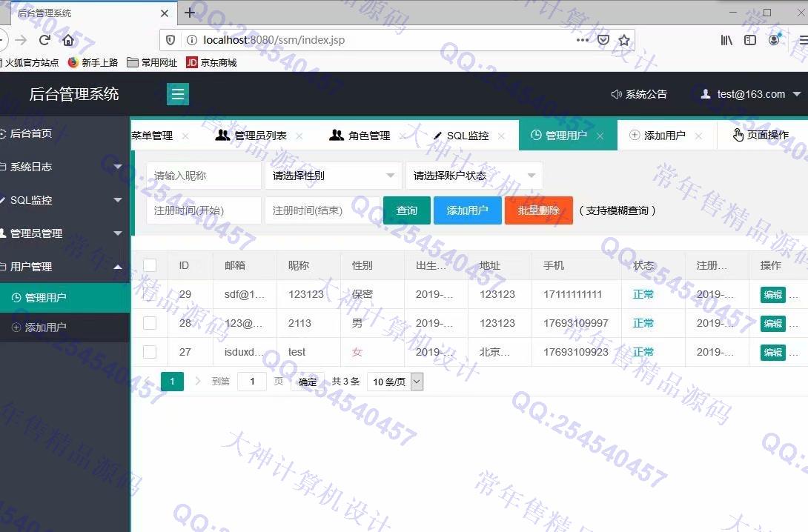Click the 确定 pagination button
Image resolution: width=808 pixels, height=532 pixels.
[308, 382]
